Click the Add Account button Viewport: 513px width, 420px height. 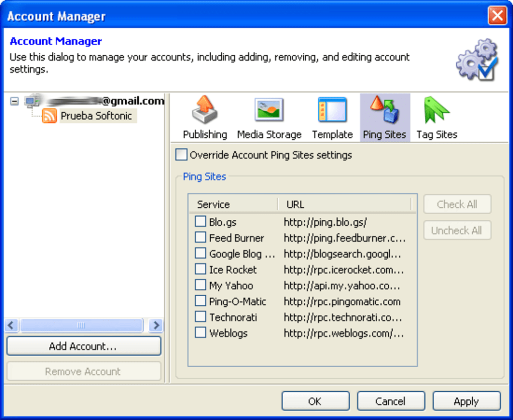tap(83, 346)
